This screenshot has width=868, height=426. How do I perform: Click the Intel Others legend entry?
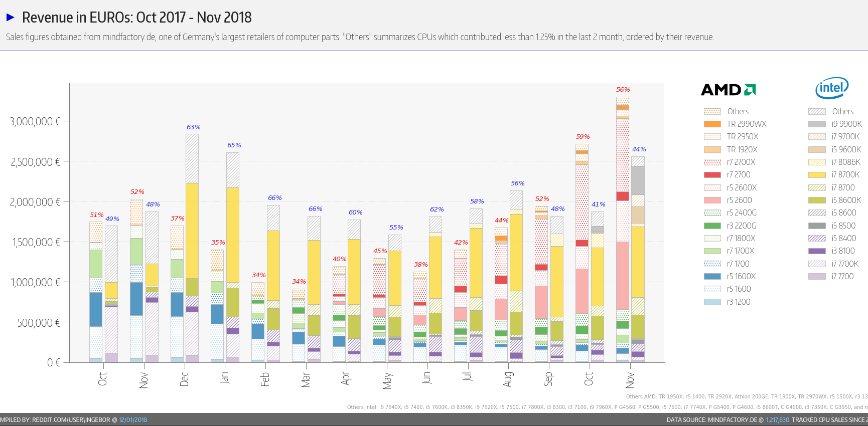(842, 112)
